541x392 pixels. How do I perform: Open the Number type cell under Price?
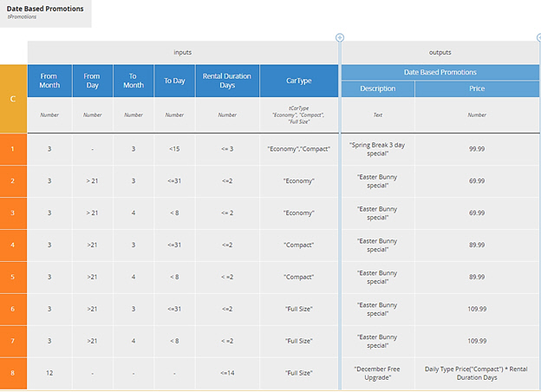tap(477, 114)
